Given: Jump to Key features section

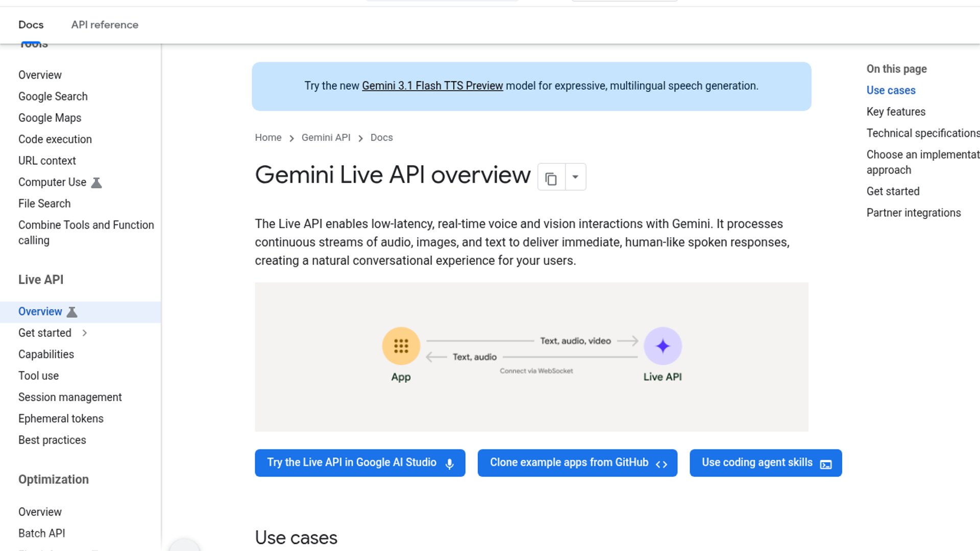Looking at the screenshot, I should (896, 112).
